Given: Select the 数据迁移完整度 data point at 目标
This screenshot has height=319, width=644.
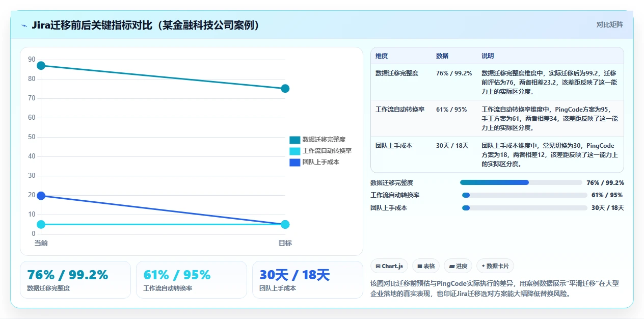Looking at the screenshot, I should coord(285,89).
